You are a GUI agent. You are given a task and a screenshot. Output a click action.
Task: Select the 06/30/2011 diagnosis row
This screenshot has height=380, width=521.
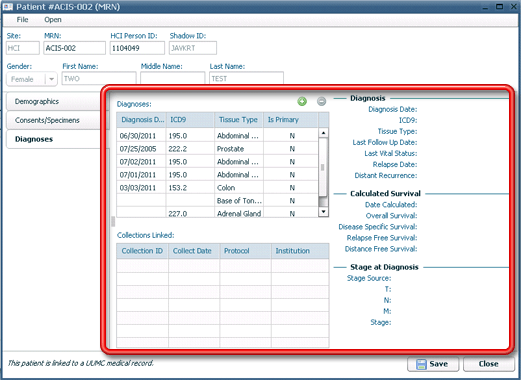pos(217,136)
